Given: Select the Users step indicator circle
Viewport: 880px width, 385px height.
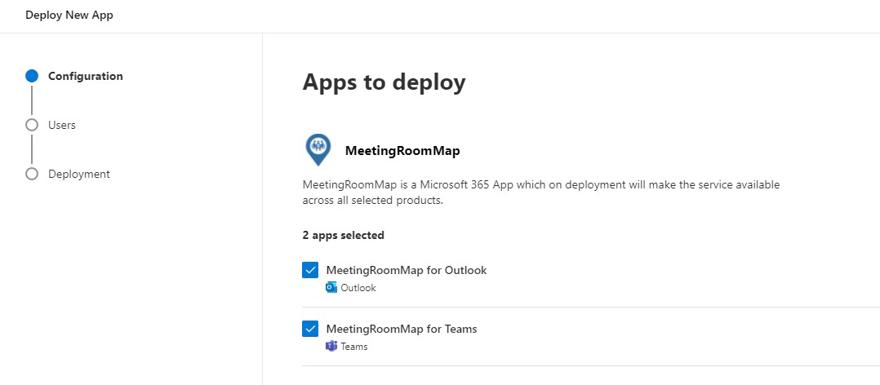Looking at the screenshot, I should coord(32,125).
